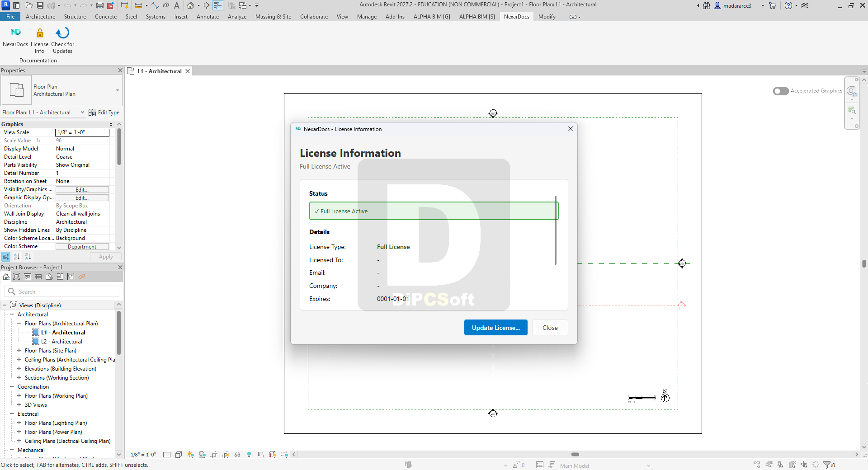This screenshot has height=470, width=868.
Task: Open License Info from the ribbon
Action: click(40, 40)
